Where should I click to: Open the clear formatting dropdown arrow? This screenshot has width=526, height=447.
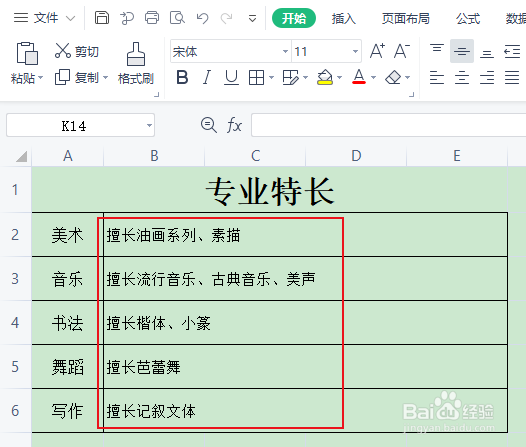point(408,78)
